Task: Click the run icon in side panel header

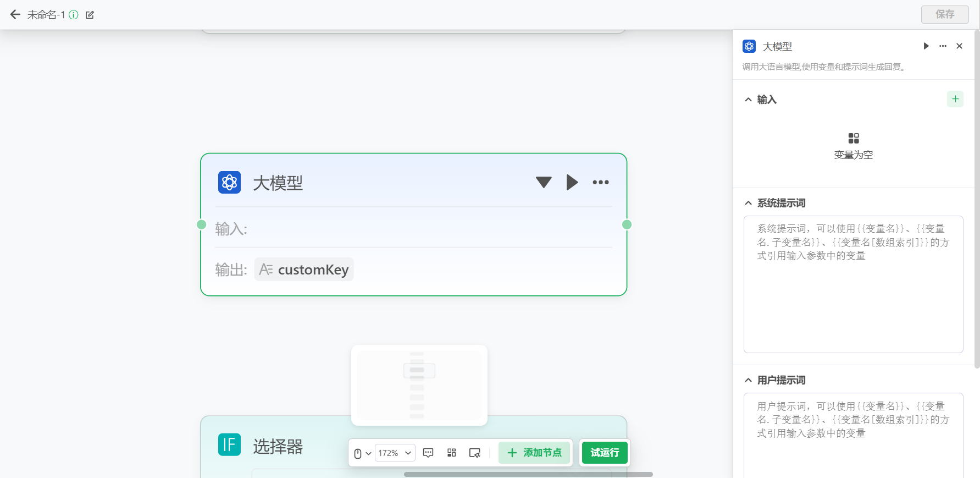Action: click(x=926, y=46)
